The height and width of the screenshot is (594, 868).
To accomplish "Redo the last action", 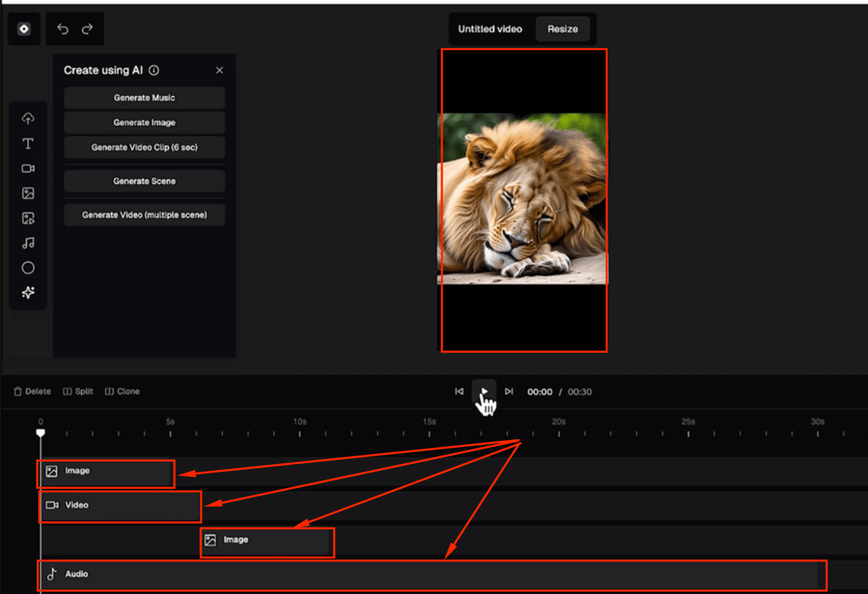I will click(x=87, y=29).
